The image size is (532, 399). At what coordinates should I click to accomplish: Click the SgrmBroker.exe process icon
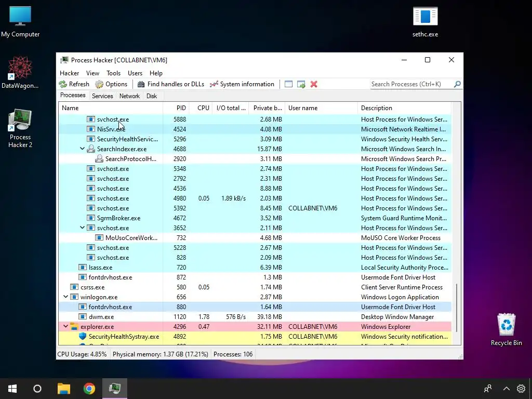pos(90,218)
